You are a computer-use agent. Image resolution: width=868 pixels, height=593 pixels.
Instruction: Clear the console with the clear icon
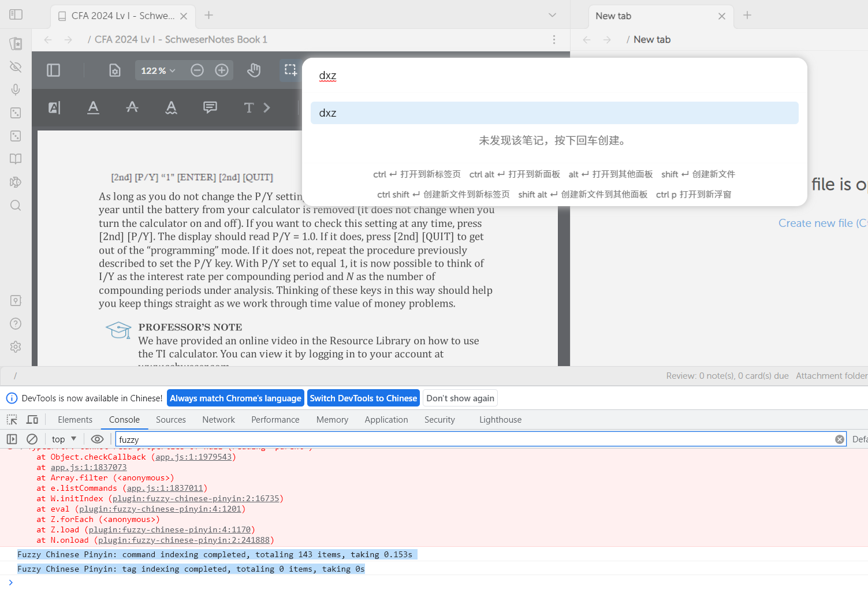coord(32,439)
